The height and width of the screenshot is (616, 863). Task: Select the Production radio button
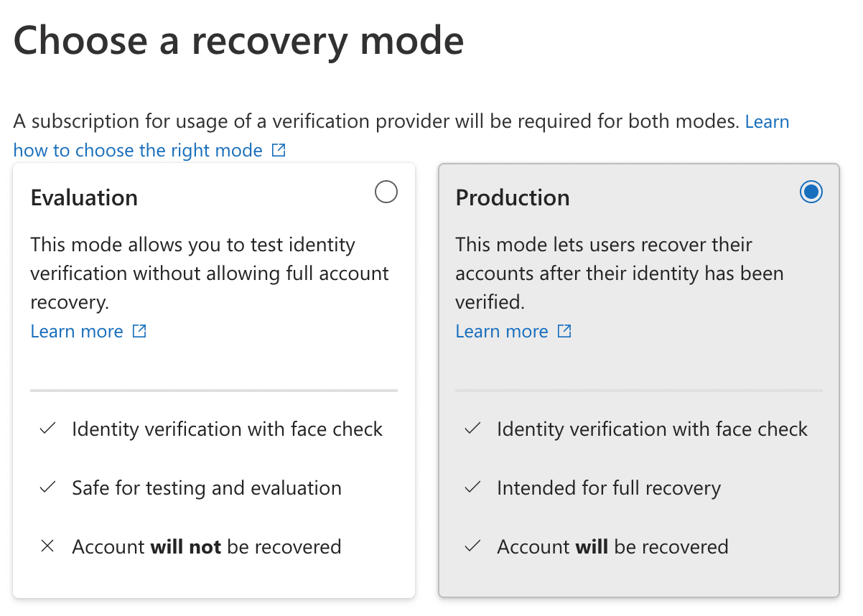pos(811,192)
